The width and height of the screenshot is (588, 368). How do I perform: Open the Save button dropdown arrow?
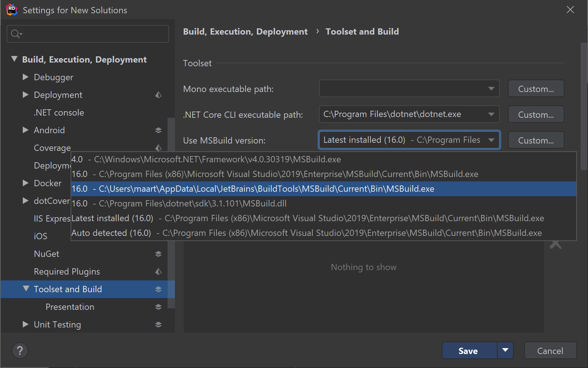click(505, 350)
